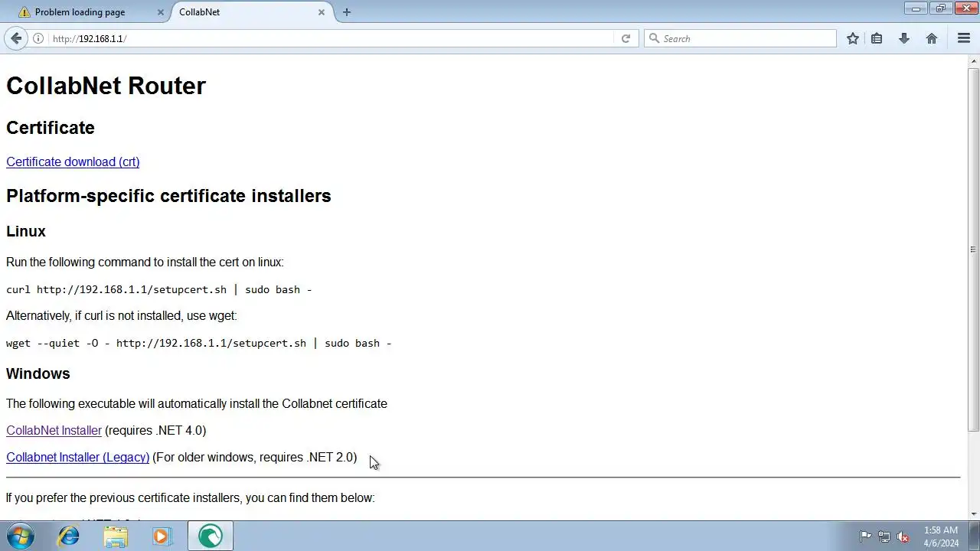980x551 pixels.
Task: Click the CollabNet Router heading
Action: (x=106, y=86)
